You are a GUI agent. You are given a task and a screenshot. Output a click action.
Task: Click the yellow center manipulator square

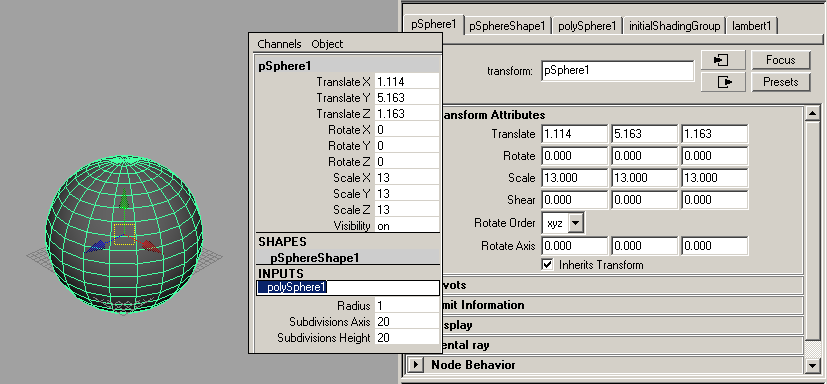(x=124, y=234)
